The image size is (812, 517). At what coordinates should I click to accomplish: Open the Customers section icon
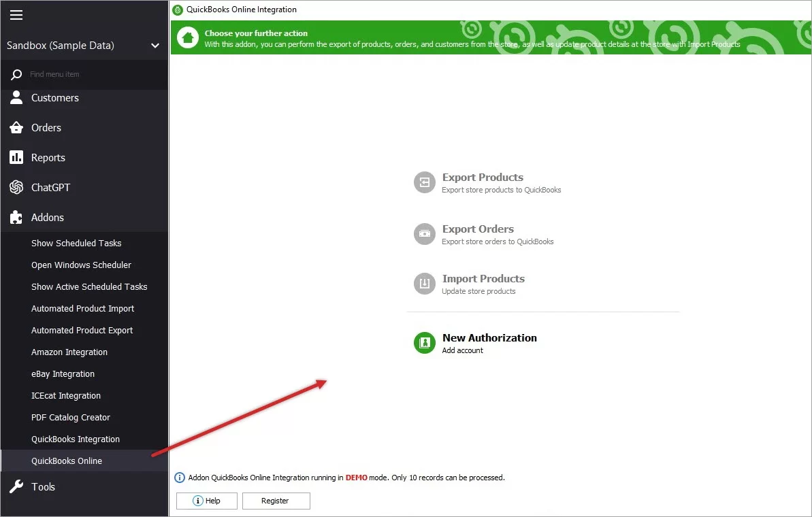point(16,97)
